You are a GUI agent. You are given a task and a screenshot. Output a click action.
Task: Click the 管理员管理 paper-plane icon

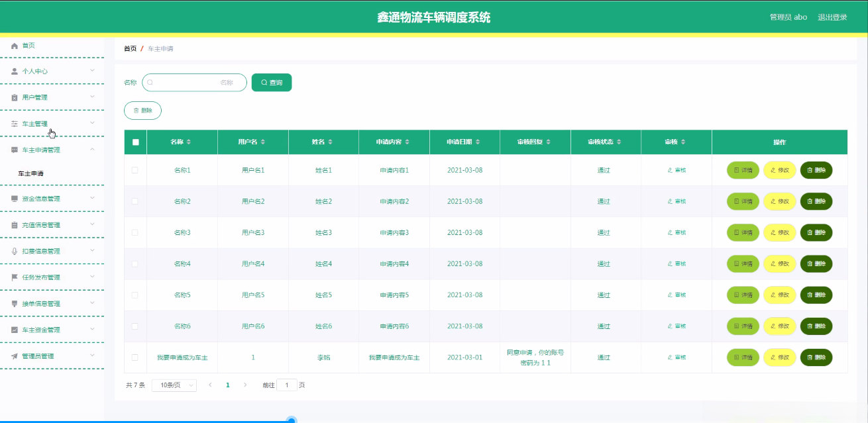point(13,355)
